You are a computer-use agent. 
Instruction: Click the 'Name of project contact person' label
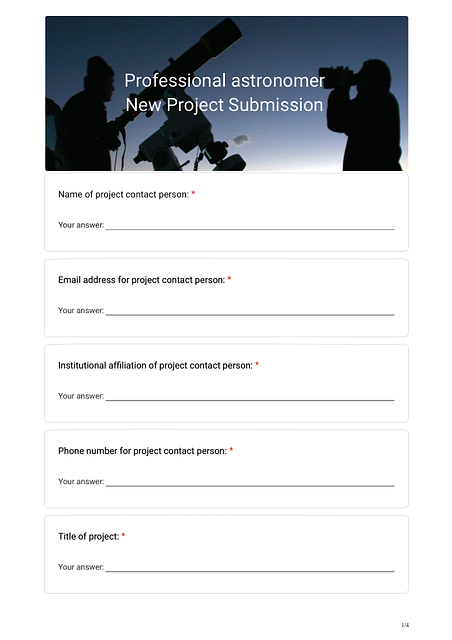[x=123, y=195]
